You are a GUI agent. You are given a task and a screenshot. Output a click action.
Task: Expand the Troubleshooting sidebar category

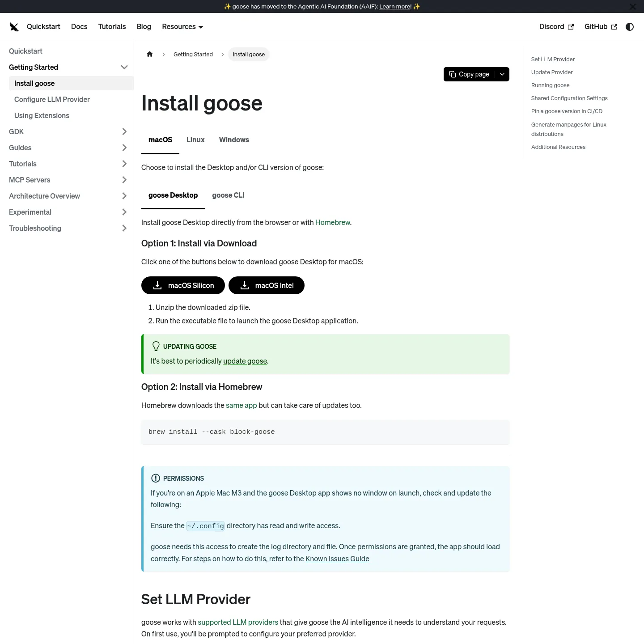point(124,228)
